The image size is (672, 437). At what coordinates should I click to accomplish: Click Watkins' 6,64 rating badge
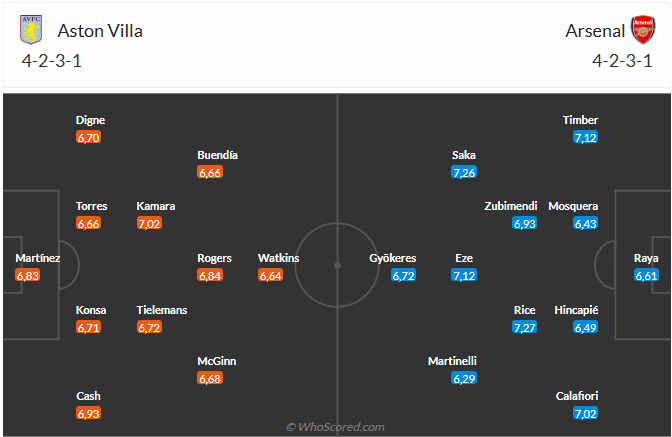coord(271,275)
